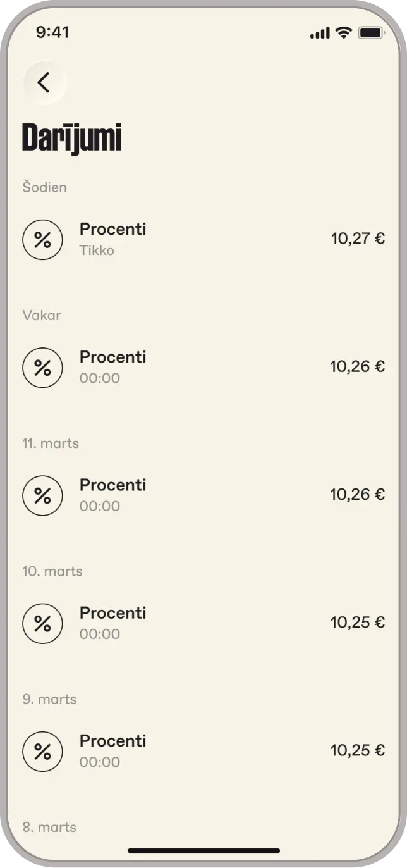Viewport: 407px width, 868px height.
Task: Select the 10,27 € amount
Action: click(358, 239)
